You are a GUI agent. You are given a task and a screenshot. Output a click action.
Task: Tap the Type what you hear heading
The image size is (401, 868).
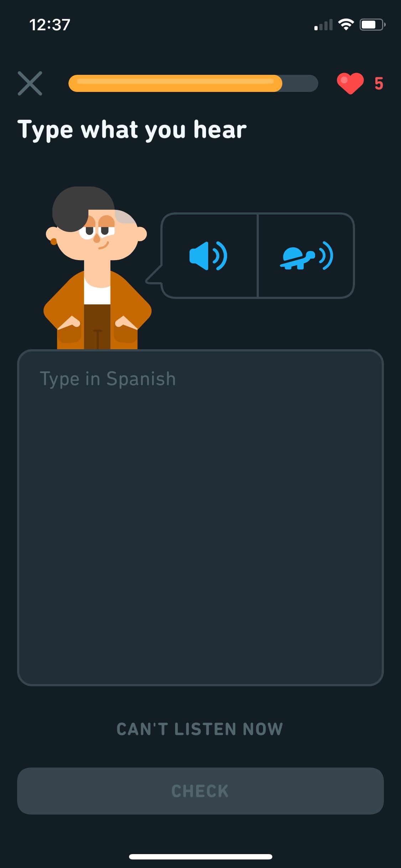click(132, 130)
